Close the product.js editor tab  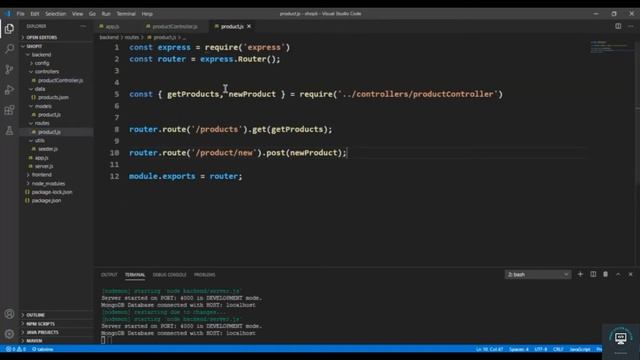(x=249, y=26)
